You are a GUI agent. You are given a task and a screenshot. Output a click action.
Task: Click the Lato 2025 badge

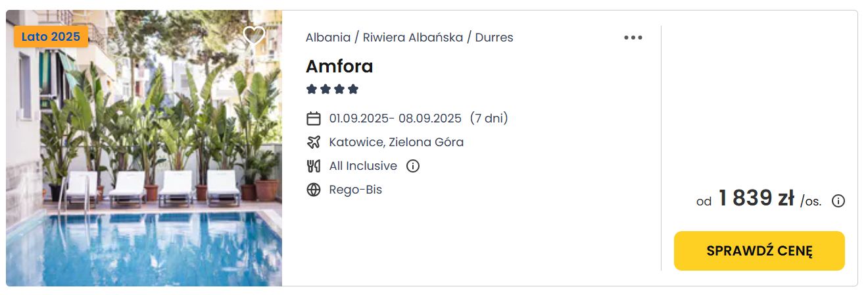(51, 36)
